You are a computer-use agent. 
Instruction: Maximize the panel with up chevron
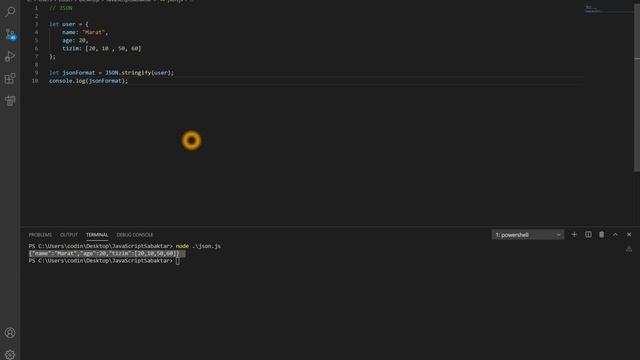pyautogui.click(x=616, y=235)
